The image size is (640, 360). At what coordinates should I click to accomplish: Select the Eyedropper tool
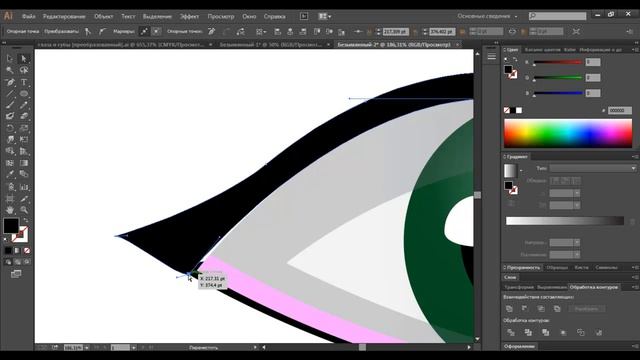point(10,174)
